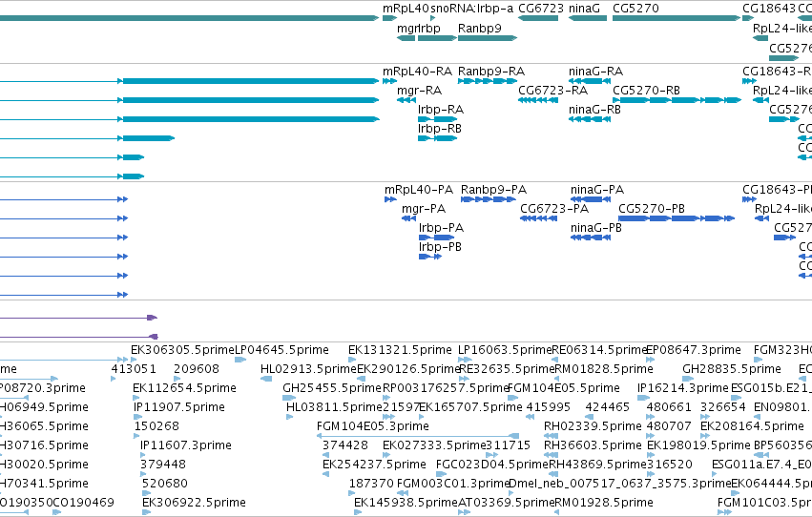Select the IP11907.5prime EST label
This screenshot has height=517, width=812.
[179, 407]
